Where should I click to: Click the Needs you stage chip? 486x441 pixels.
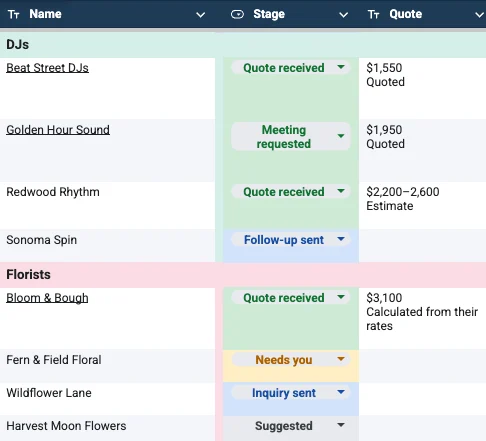click(x=291, y=360)
